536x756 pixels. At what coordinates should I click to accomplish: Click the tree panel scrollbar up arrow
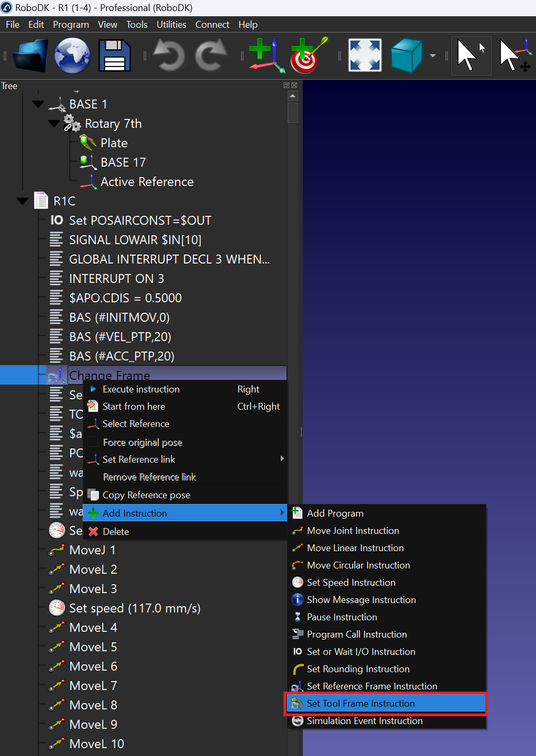point(293,96)
